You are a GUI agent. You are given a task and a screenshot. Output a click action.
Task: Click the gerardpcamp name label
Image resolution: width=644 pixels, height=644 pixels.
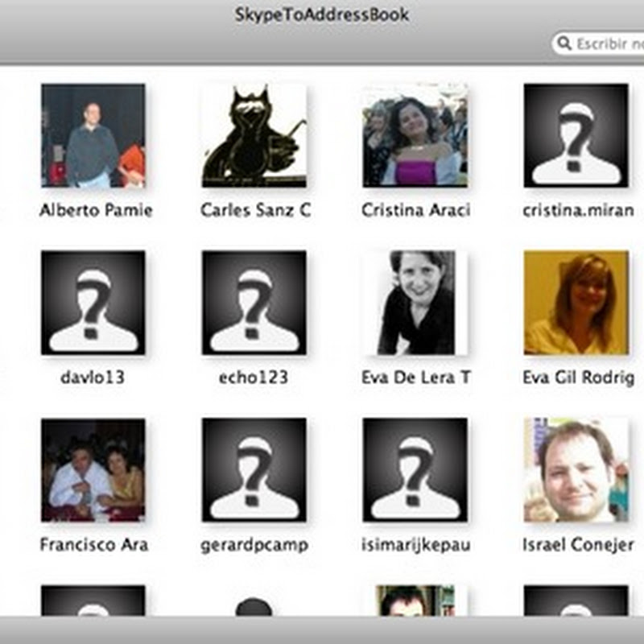[x=254, y=546]
